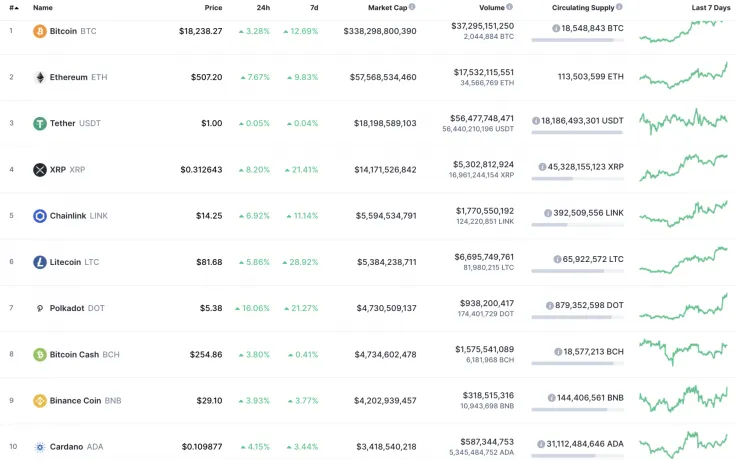Click info icon beside 18,577,213 BCH supply
The image size is (736, 460).
point(558,352)
